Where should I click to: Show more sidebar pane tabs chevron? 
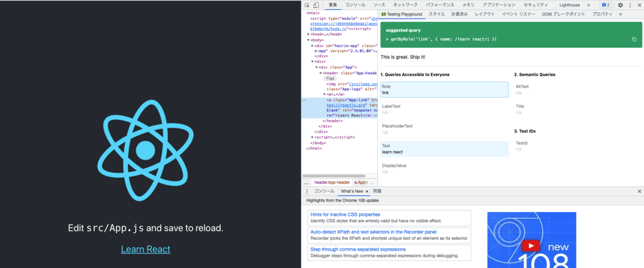coord(620,15)
